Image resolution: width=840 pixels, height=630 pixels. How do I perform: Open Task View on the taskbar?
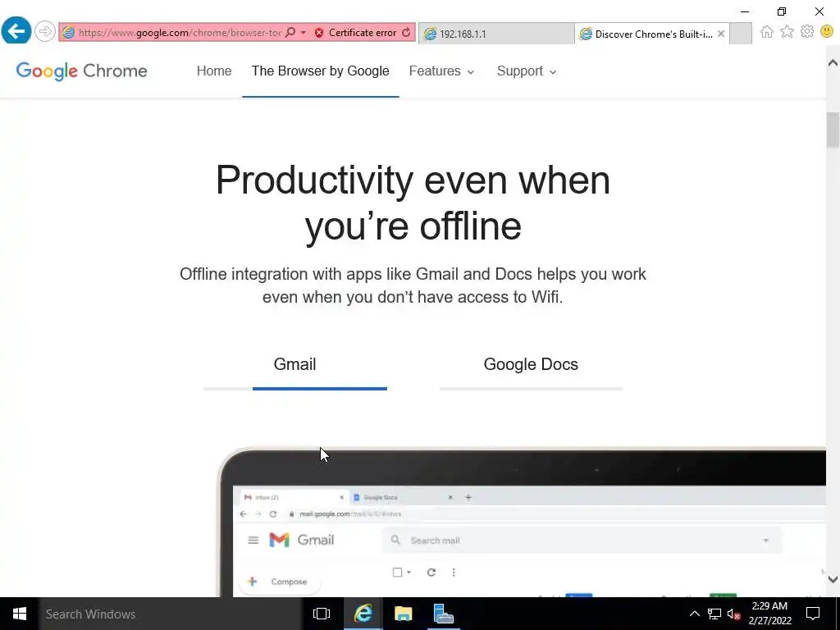(322, 614)
